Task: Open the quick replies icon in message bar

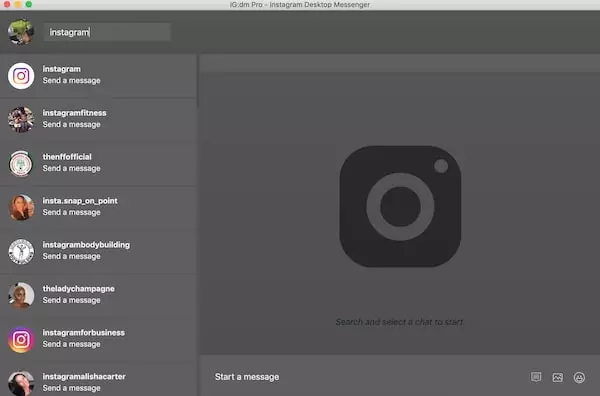Action: coord(536,377)
